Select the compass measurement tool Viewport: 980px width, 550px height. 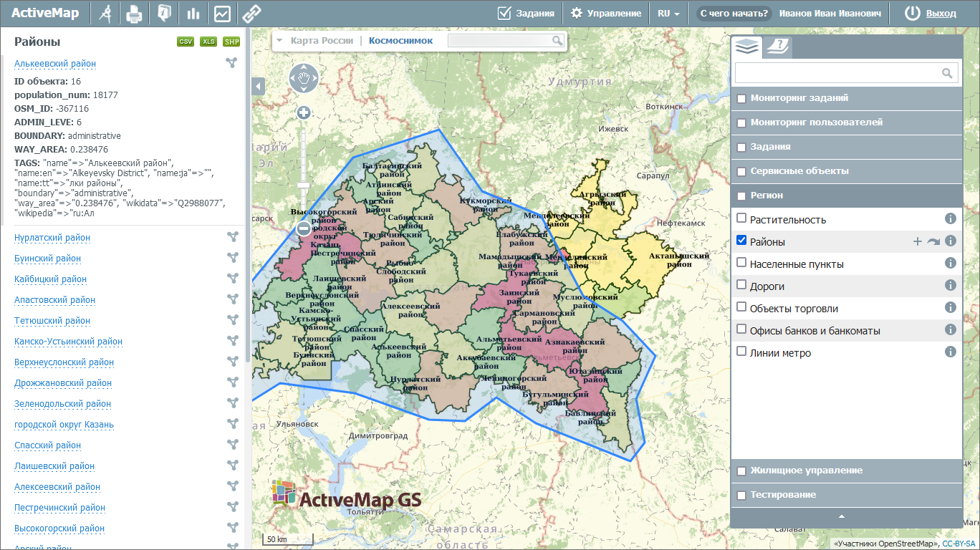click(107, 13)
